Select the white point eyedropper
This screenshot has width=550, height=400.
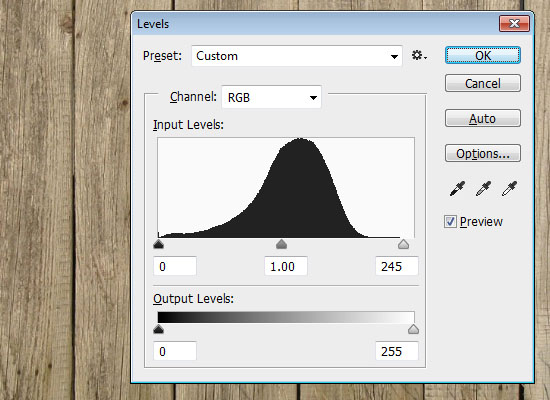click(509, 189)
